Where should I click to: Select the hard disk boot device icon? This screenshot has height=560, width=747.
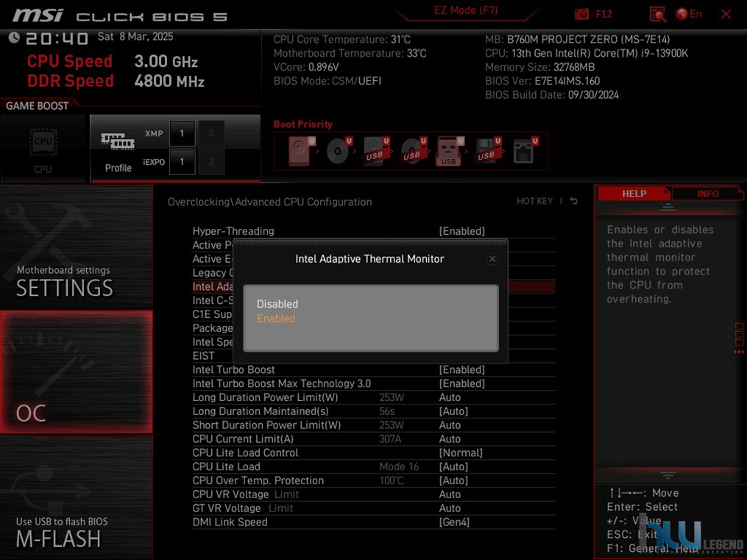(x=300, y=151)
